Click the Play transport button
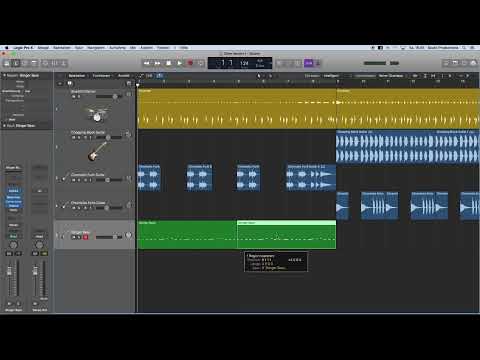 point(180,63)
